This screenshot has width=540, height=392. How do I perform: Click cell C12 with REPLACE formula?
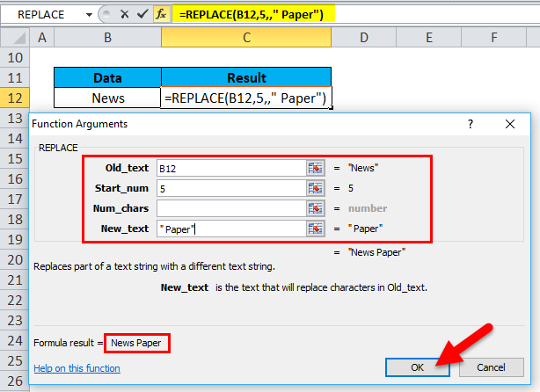tap(246, 98)
